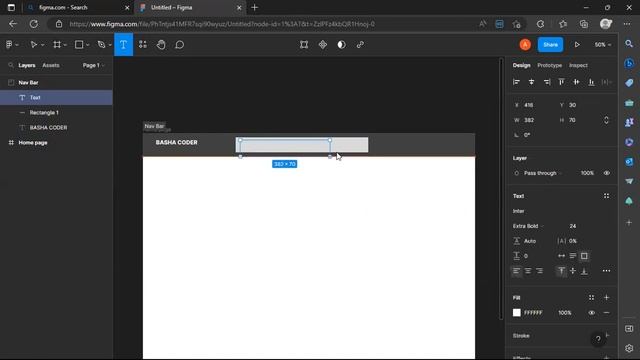This screenshot has width=640, height=360.
Task: Set text align right
Action: click(x=539, y=271)
